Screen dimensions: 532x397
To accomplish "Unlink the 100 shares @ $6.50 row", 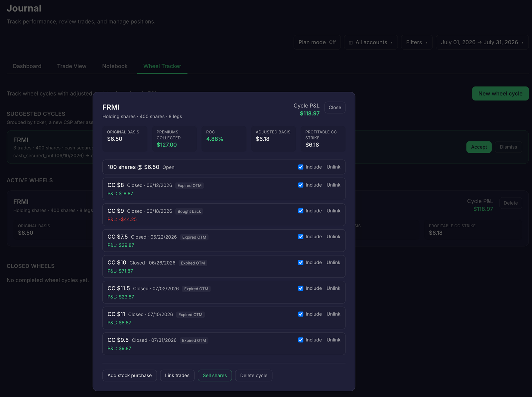I will [x=333, y=167].
